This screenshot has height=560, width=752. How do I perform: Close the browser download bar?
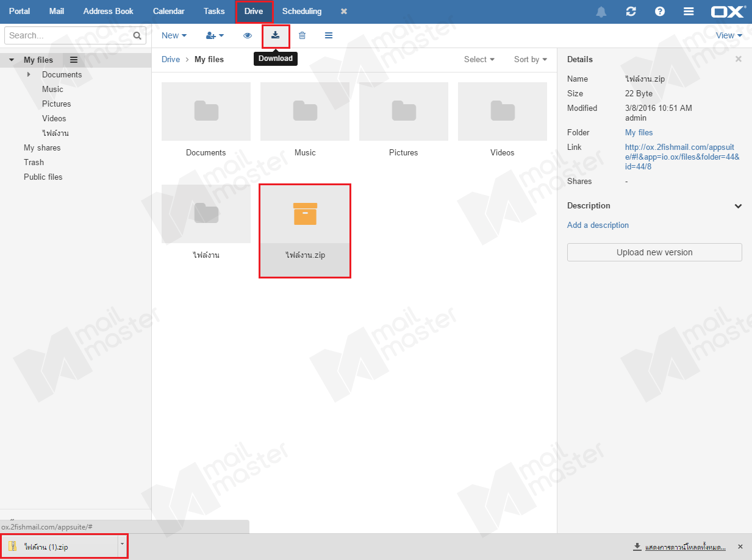coord(740,547)
